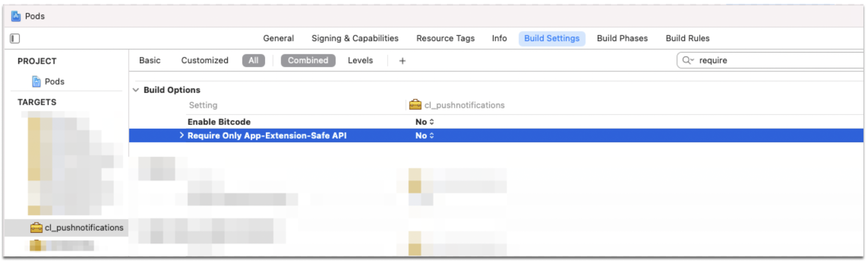The width and height of the screenshot is (868, 261).
Task: Click the search magnifier filter icon
Action: 687,60
